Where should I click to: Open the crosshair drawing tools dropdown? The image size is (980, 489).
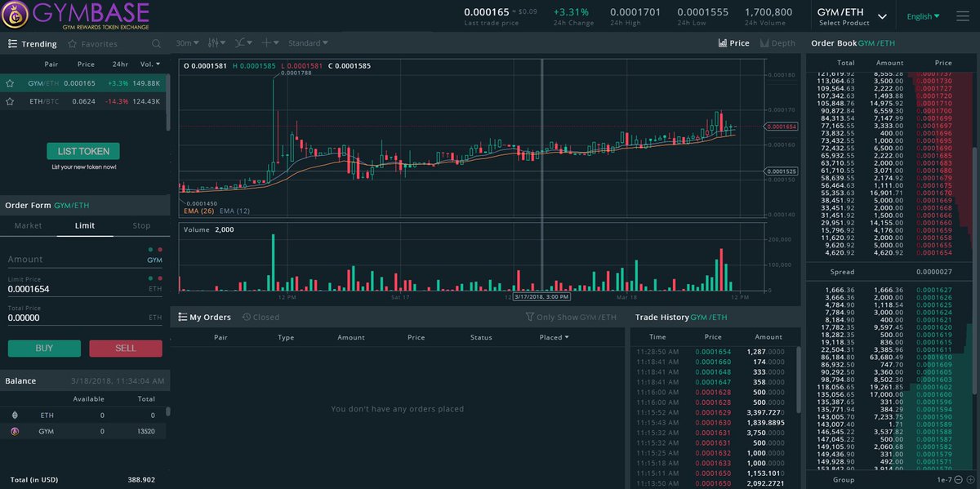click(x=271, y=43)
